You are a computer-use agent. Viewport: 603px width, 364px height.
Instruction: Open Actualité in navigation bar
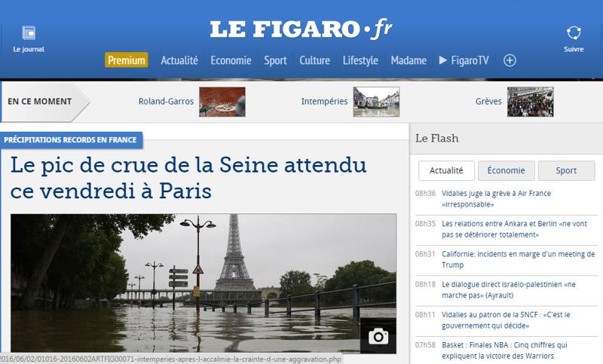(x=179, y=60)
